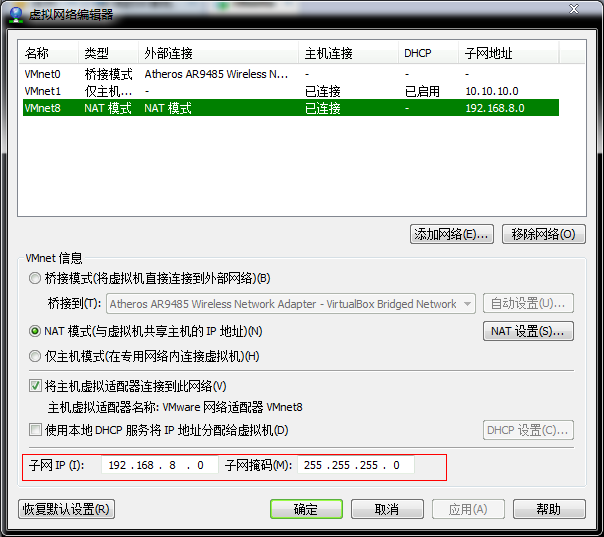This screenshot has height=537, width=604.
Task: Open NAT 设置(S)... dialog
Action: 528,331
